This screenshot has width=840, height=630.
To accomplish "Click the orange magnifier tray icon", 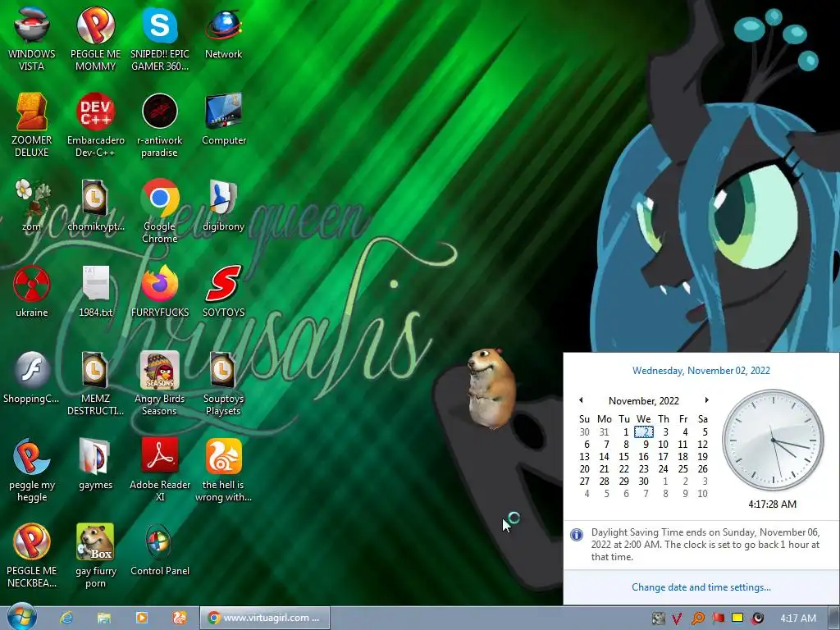I will point(697,619).
